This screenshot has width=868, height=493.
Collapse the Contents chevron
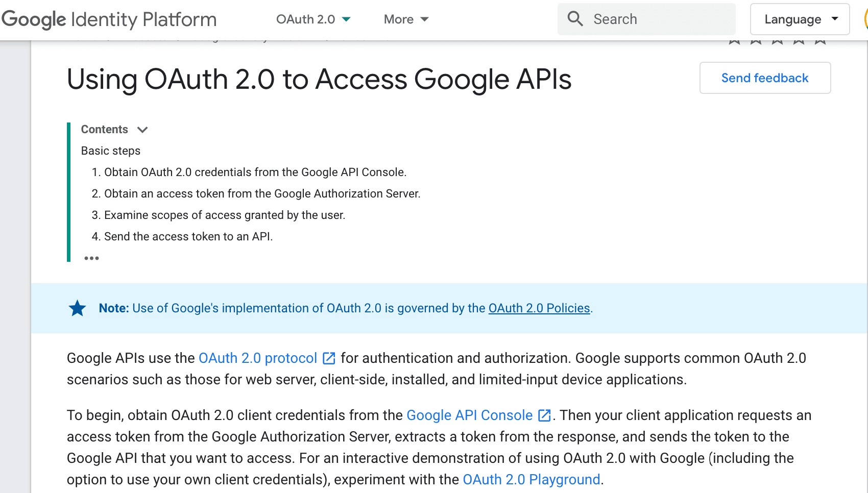tap(142, 130)
